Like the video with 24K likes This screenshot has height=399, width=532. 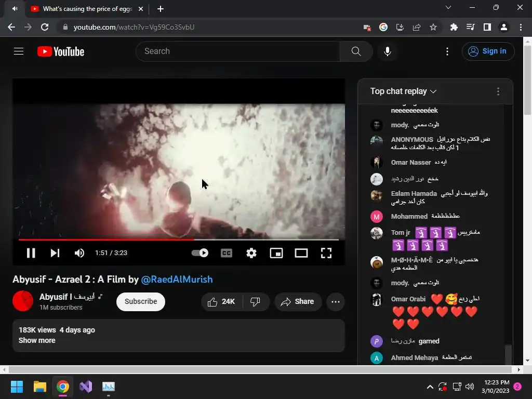pyautogui.click(x=222, y=302)
